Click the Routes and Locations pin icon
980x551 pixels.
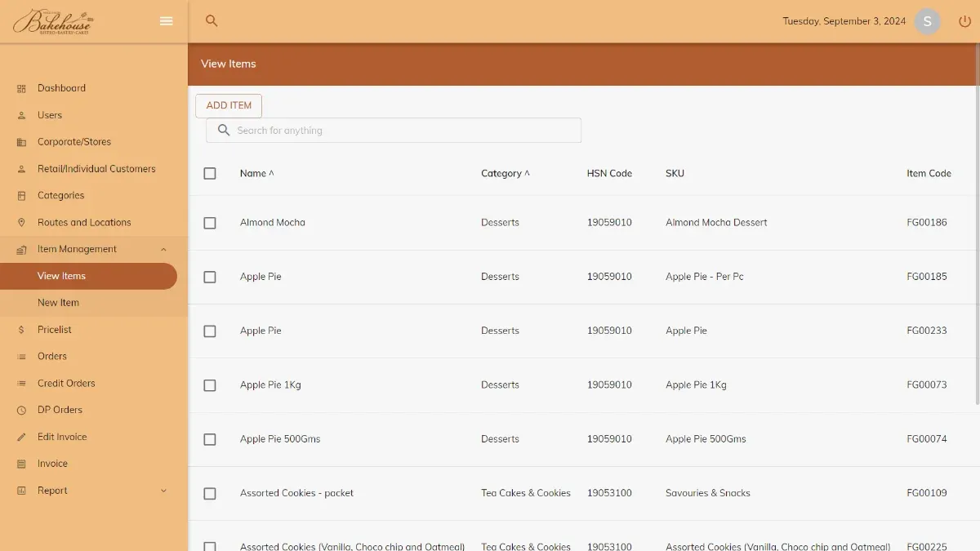[x=21, y=223]
